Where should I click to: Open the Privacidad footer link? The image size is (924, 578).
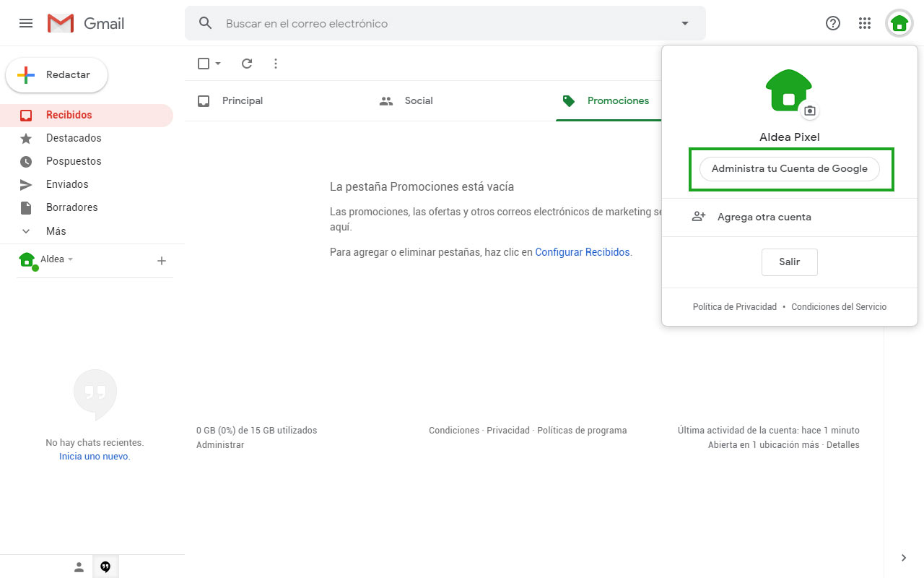508,431
